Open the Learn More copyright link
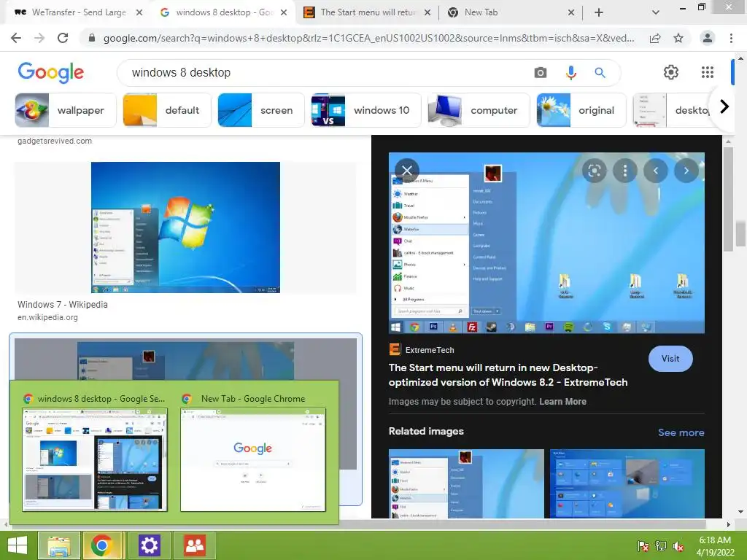This screenshot has height=560, width=747. pyautogui.click(x=562, y=402)
